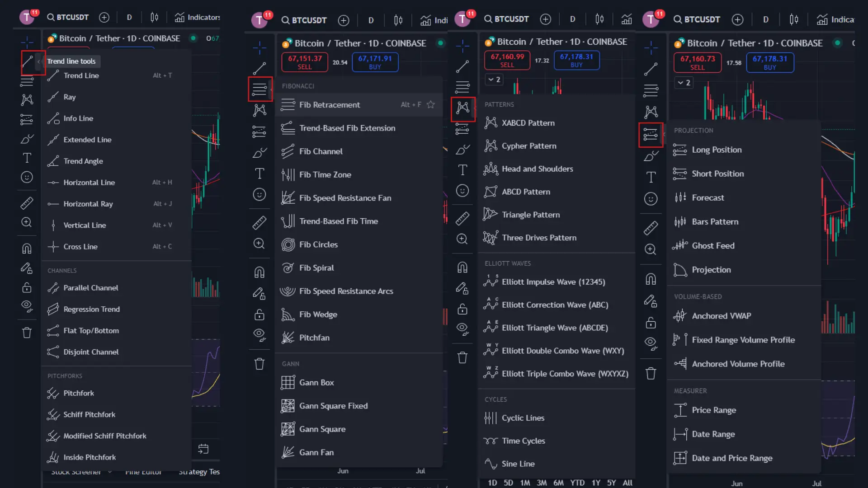Image resolution: width=868 pixels, height=488 pixels.
Task: Open the D interval dropdown in the Patterns panel
Action: (573, 19)
